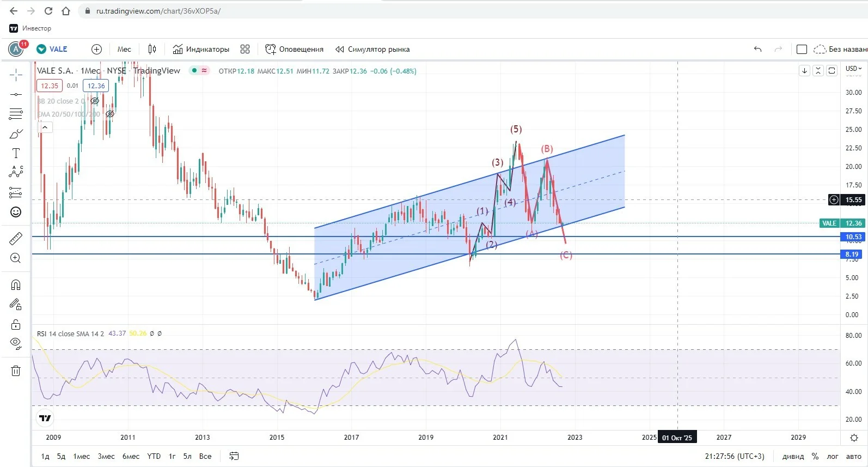Activate the zoom in tool

click(x=16, y=258)
